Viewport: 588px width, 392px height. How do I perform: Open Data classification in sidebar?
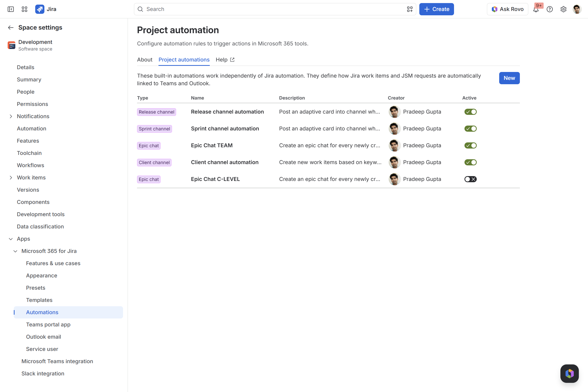[x=40, y=227]
